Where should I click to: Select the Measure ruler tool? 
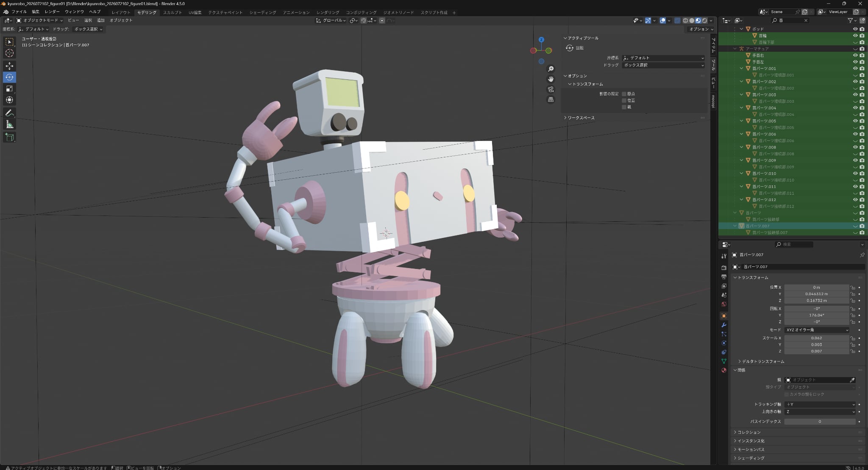click(x=9, y=124)
